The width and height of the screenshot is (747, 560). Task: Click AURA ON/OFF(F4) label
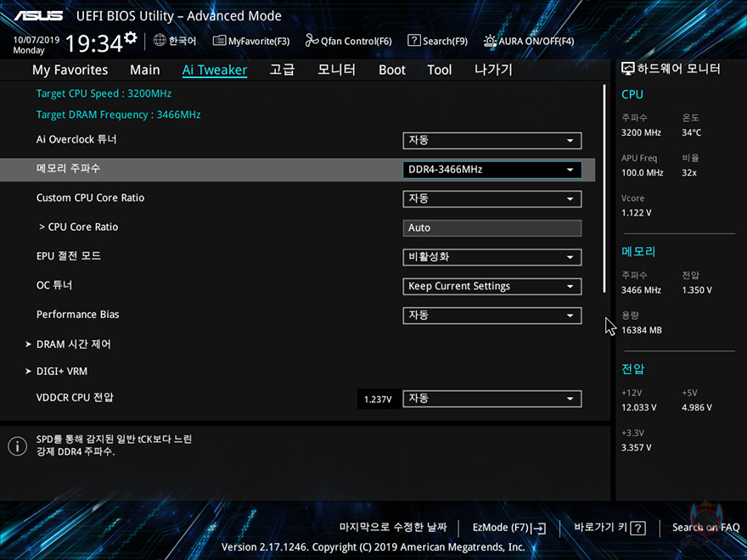pyautogui.click(x=536, y=42)
